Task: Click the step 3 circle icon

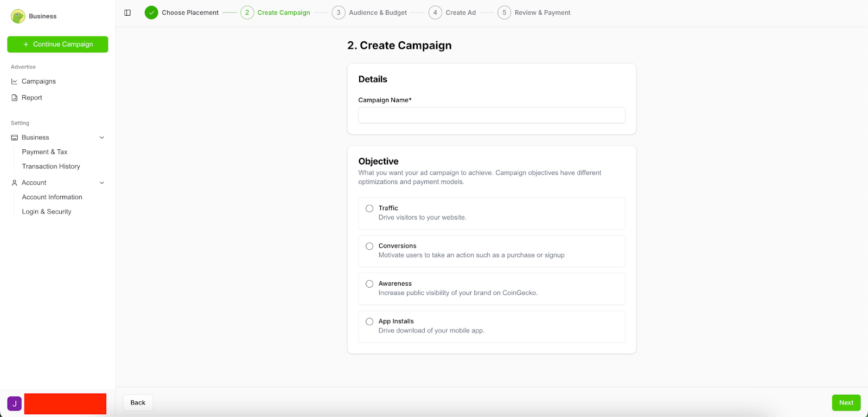Action: 339,12
